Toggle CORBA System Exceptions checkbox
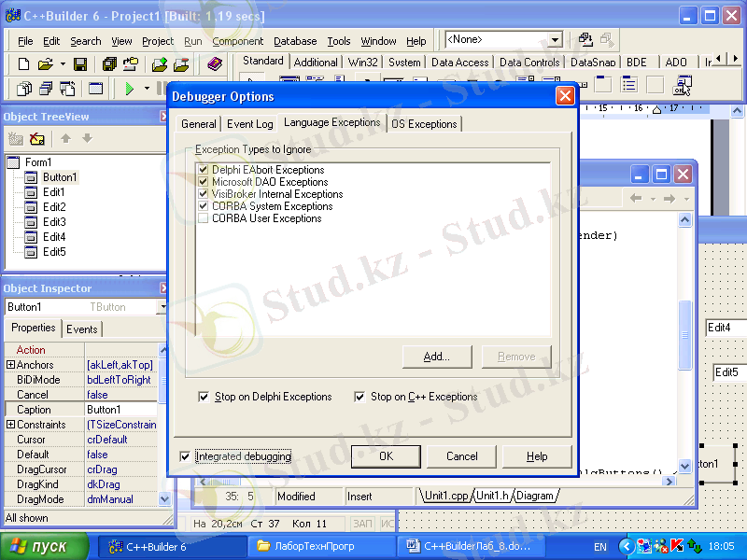747x560 pixels. [x=204, y=206]
